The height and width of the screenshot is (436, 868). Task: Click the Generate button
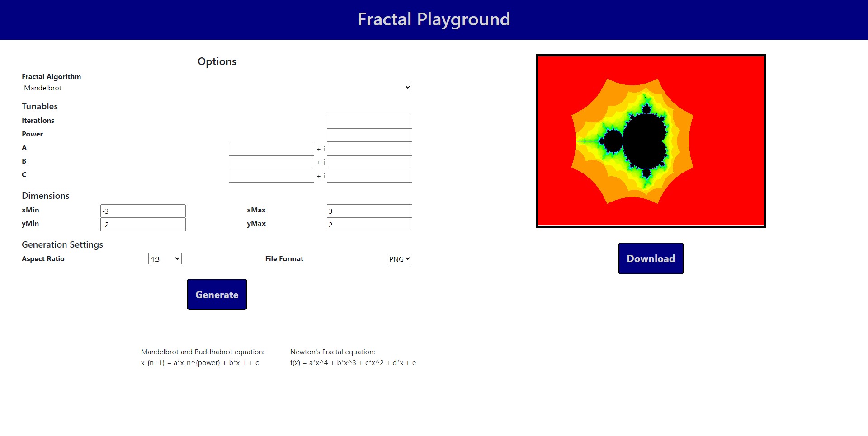217,295
